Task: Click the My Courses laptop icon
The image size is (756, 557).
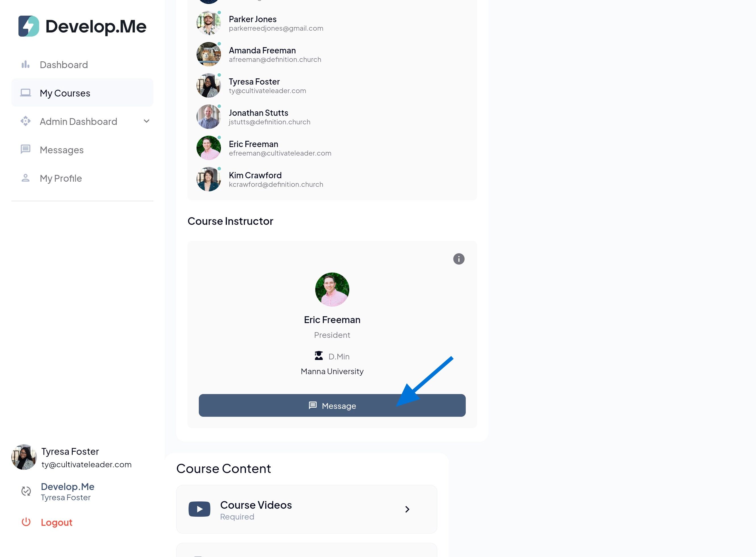Action: pyautogui.click(x=26, y=93)
